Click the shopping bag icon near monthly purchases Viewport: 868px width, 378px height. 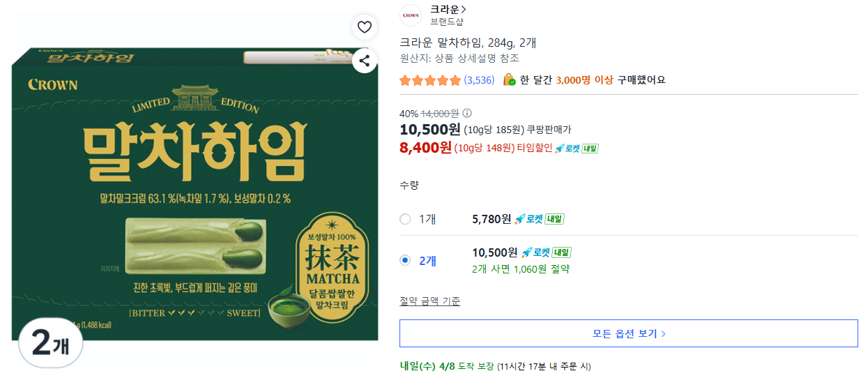[x=509, y=80]
